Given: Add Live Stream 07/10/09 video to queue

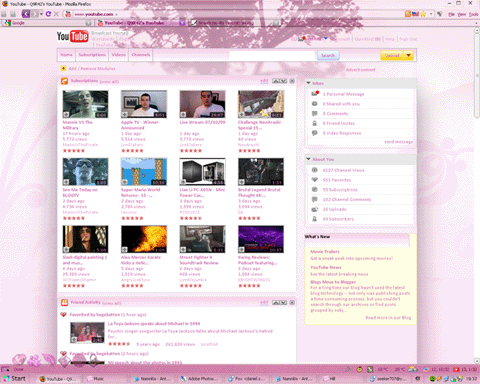Looking at the screenshot, I should click(183, 115).
